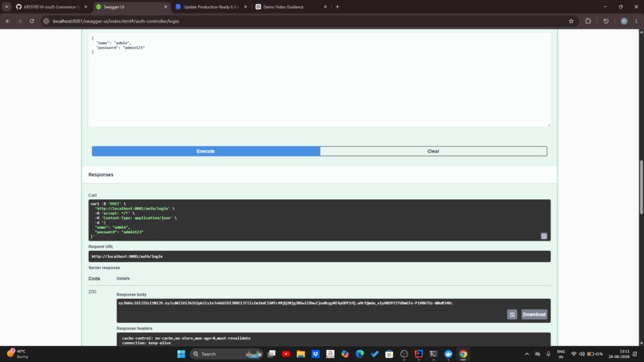Close the GitHub E-Commerce tab
This screenshot has width=644, height=362.
pyautogui.click(x=85, y=7)
